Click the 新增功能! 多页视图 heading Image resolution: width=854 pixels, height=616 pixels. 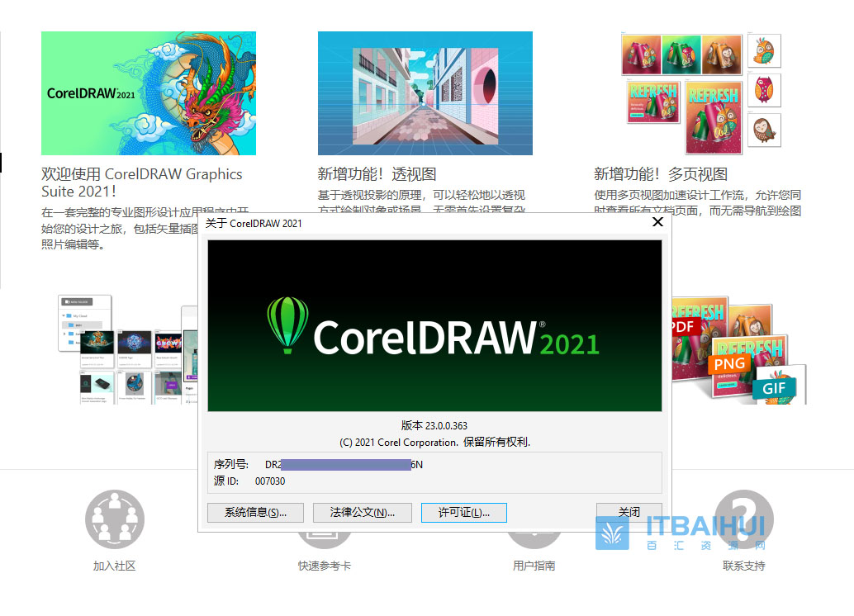[661, 174]
